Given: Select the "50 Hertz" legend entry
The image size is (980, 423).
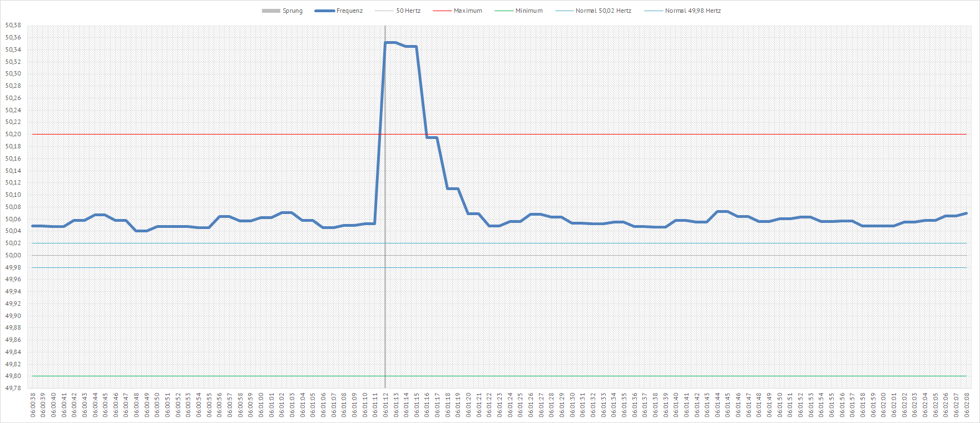Looking at the screenshot, I should pyautogui.click(x=408, y=11).
